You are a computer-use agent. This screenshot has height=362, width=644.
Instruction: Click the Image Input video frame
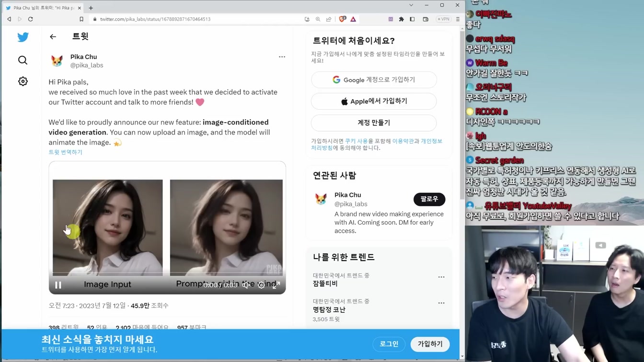pos(107,227)
